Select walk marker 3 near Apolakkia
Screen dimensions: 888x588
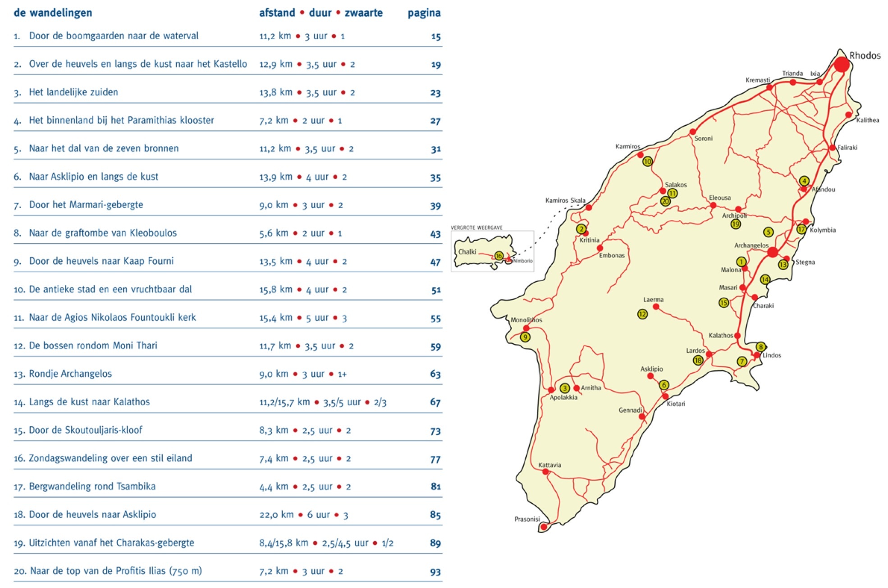(564, 388)
